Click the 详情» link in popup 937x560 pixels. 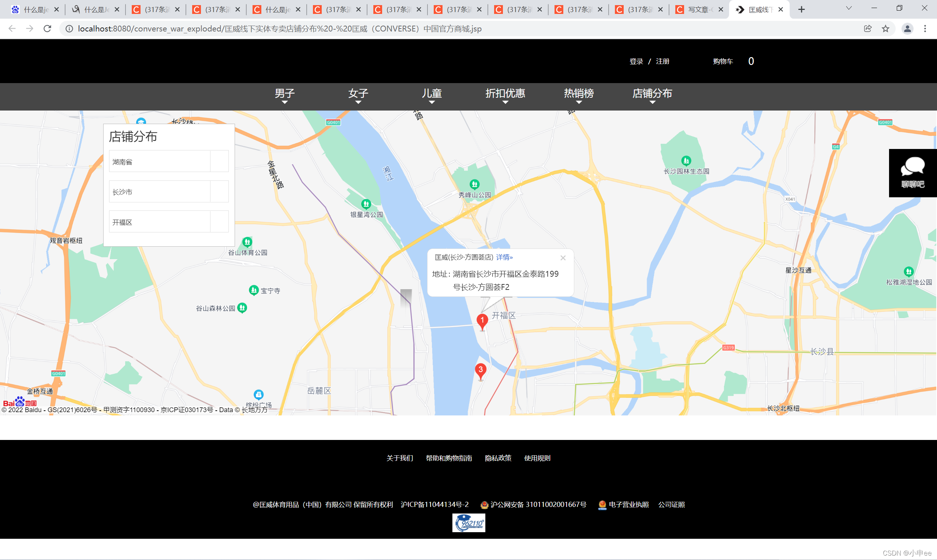point(504,257)
